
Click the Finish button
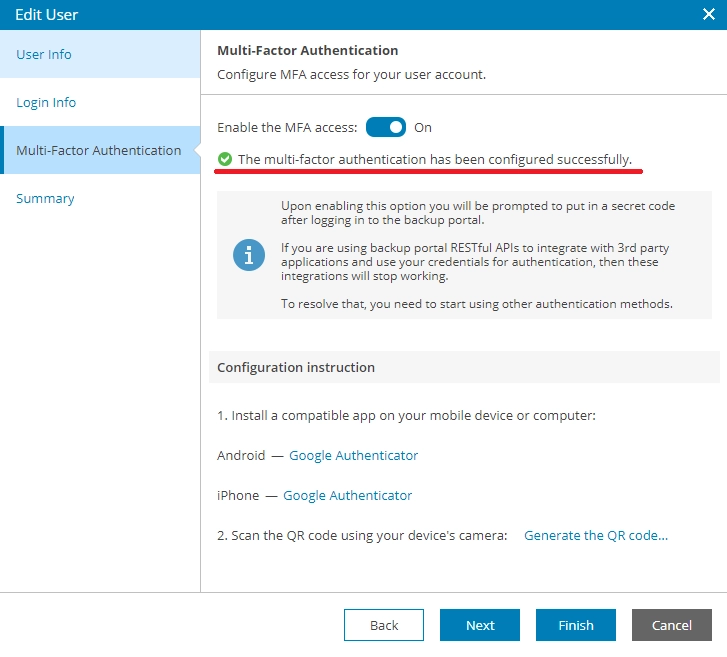pyautogui.click(x=576, y=625)
